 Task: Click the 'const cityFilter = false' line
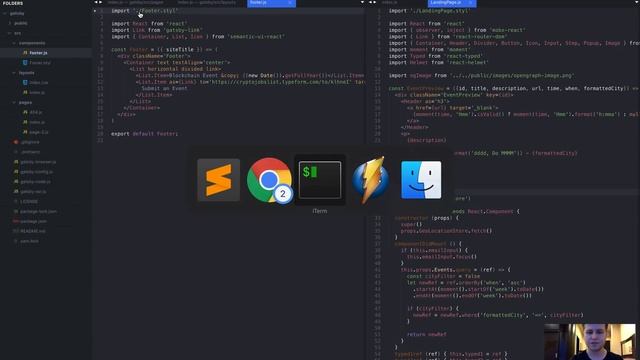443,276
